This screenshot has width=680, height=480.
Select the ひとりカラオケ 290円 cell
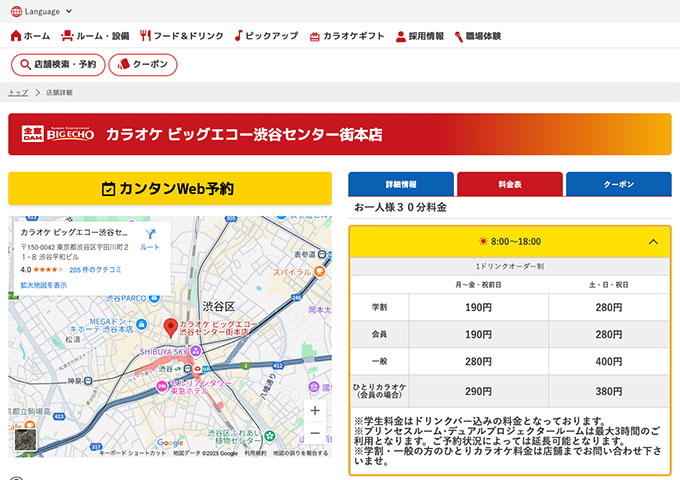tap(478, 391)
